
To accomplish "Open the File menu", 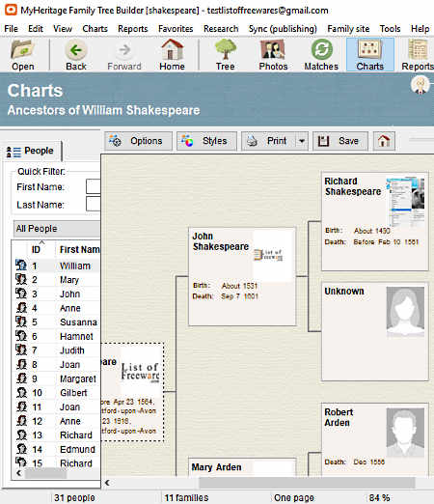I will point(11,29).
